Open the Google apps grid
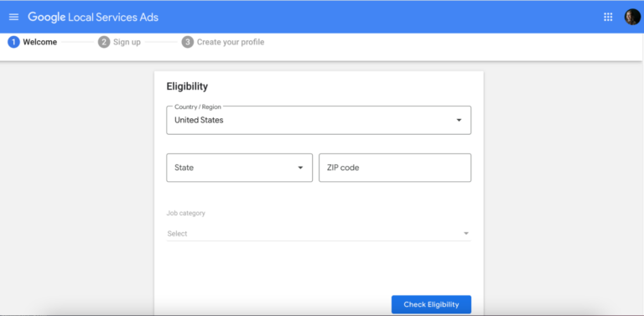 608,17
